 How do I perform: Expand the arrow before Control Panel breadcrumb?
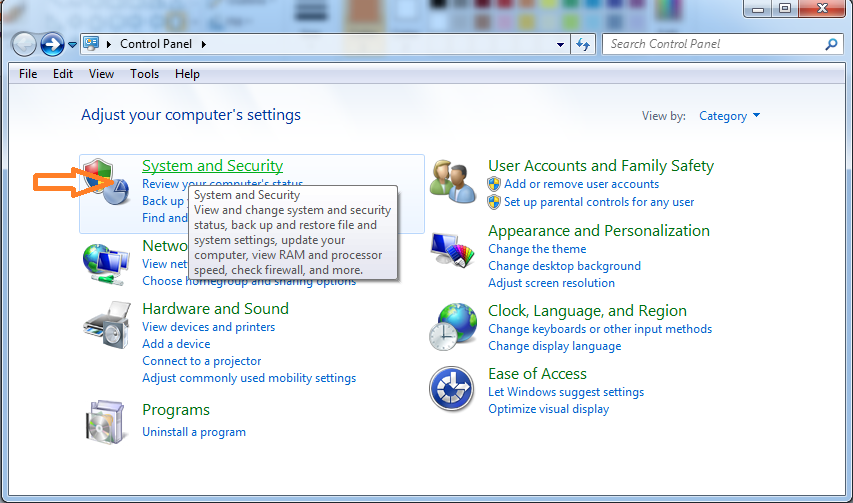coord(109,44)
